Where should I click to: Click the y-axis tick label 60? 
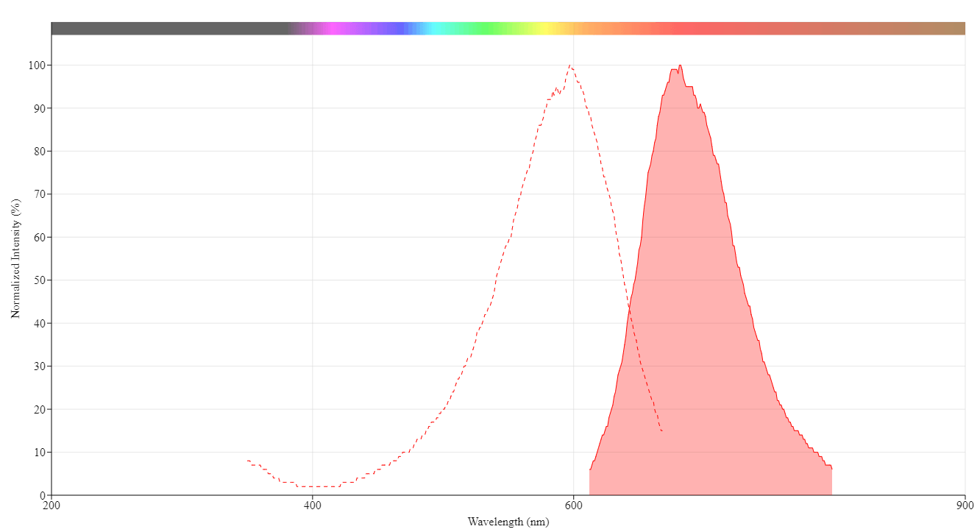(x=40, y=237)
